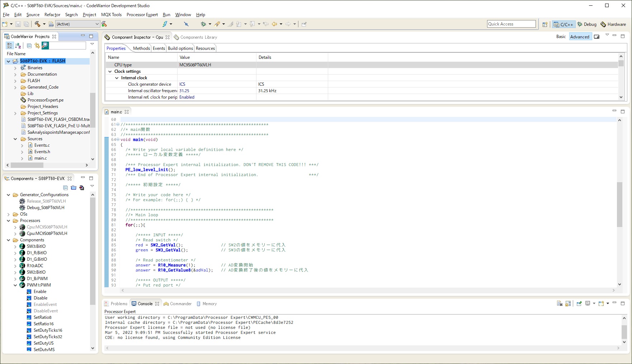Screen dimensions: 632x364
Task: Open the MQX Tools menu
Action: (x=111, y=15)
